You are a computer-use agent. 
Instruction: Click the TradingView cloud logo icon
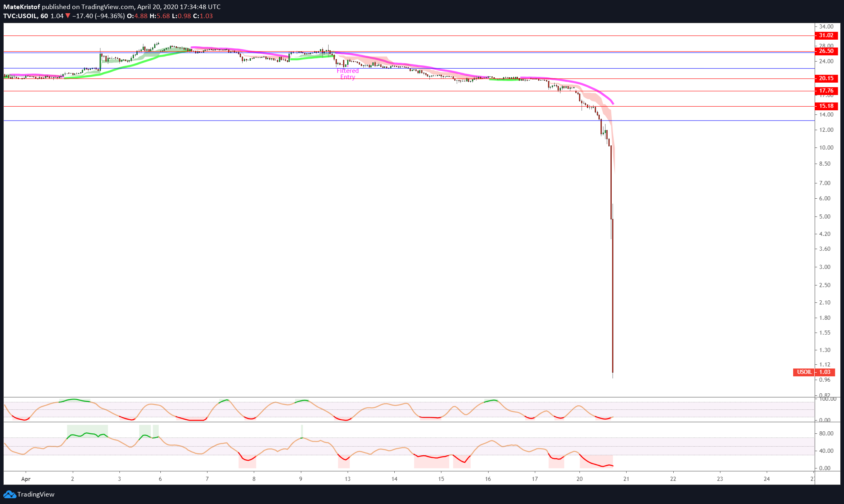click(9, 494)
